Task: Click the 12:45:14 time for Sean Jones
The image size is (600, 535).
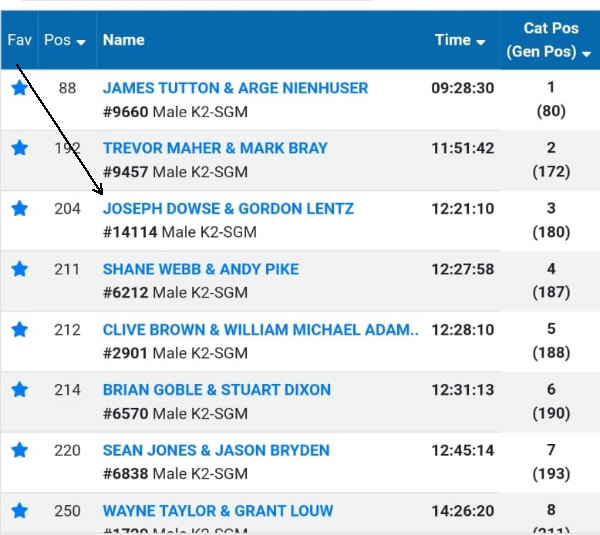Action: pyautogui.click(x=463, y=451)
